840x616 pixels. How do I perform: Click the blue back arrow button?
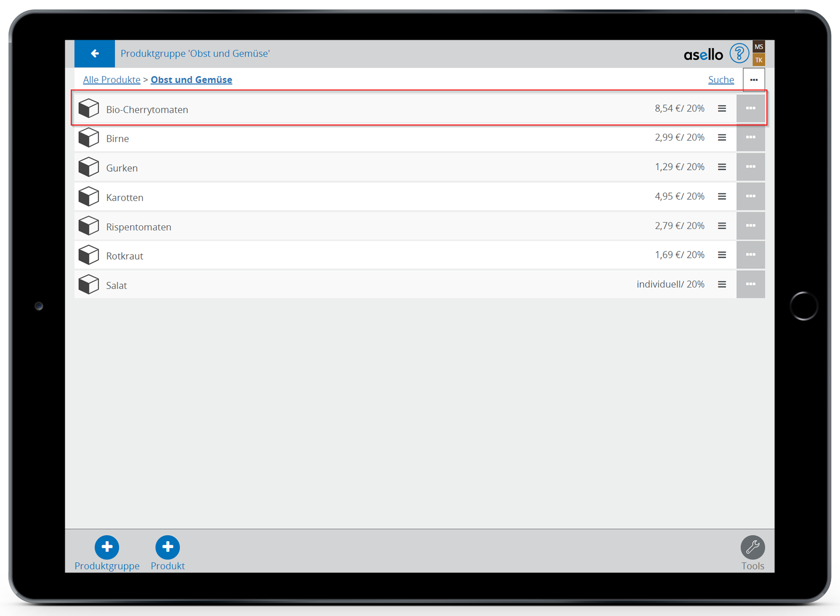(94, 54)
